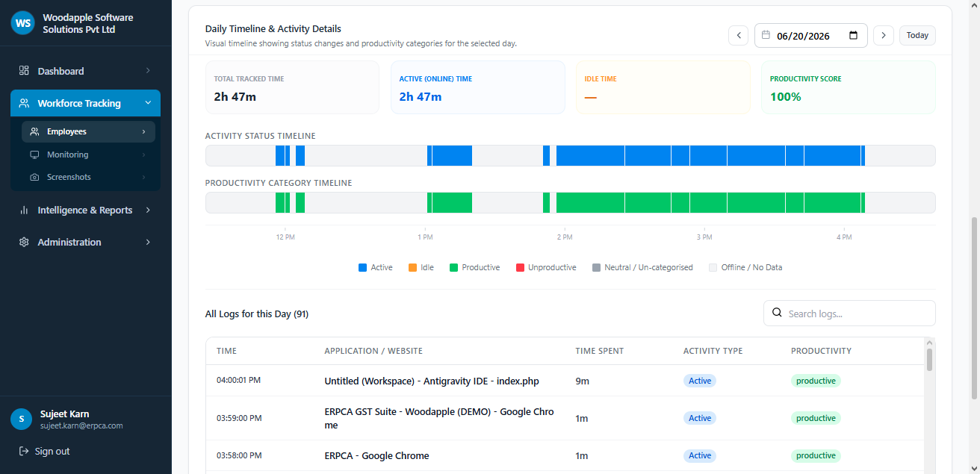This screenshot has width=980, height=474.
Task: Click the Dashboard grid icon
Action: [x=24, y=70]
